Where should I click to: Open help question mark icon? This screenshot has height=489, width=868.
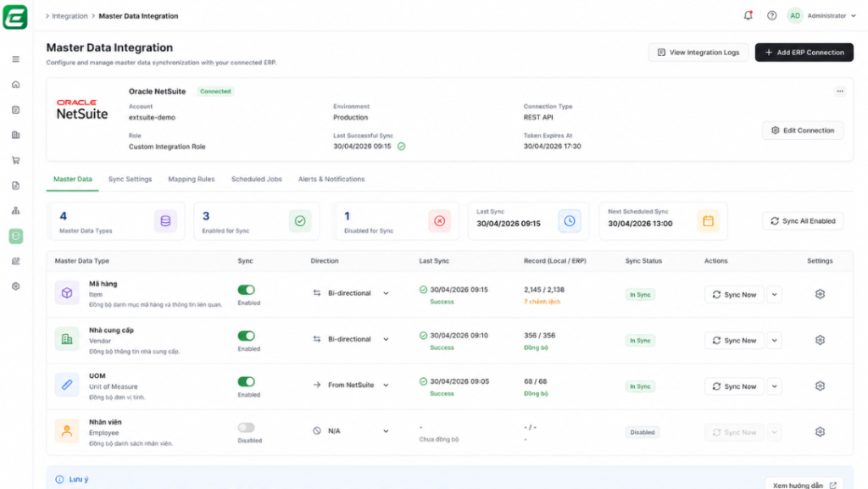(x=771, y=15)
